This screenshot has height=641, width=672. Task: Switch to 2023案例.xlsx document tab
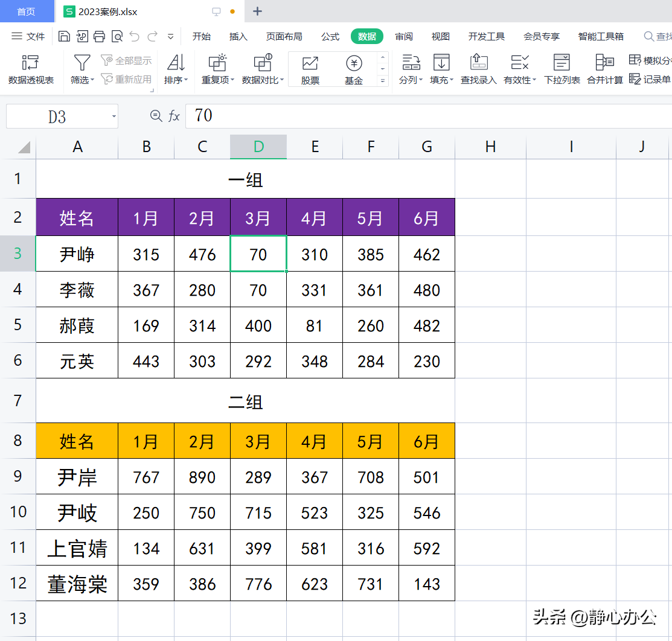point(108,12)
